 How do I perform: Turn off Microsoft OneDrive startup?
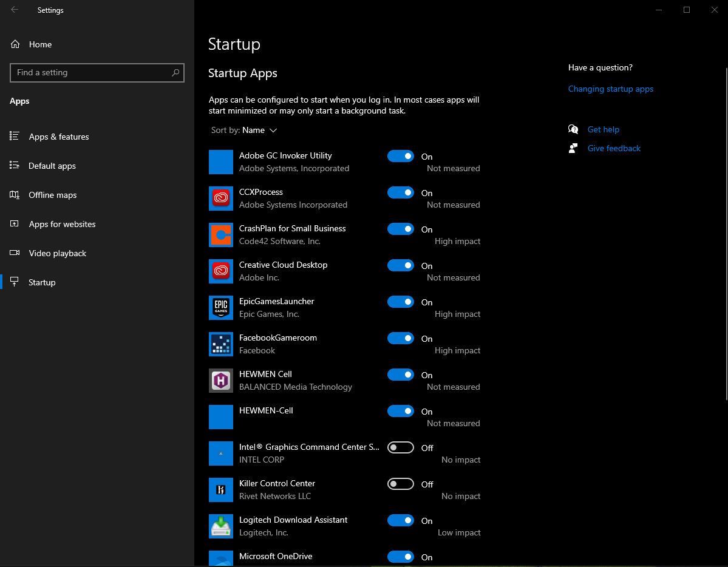click(400, 557)
